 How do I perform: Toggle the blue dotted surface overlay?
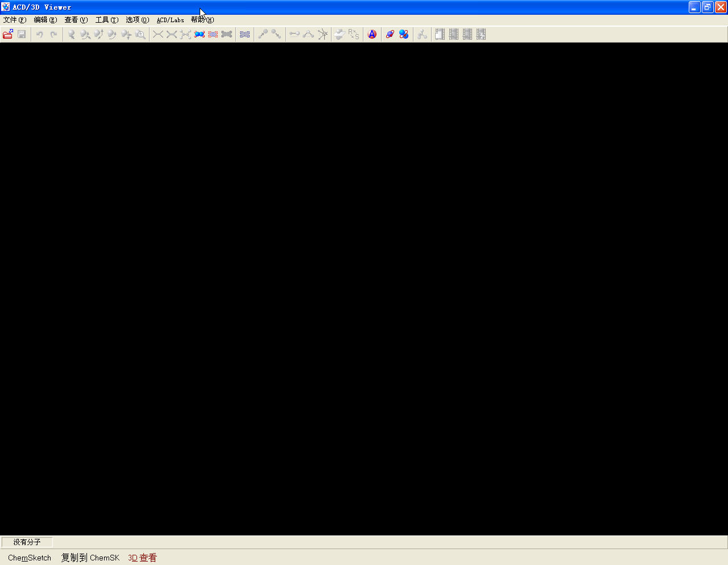(245, 34)
